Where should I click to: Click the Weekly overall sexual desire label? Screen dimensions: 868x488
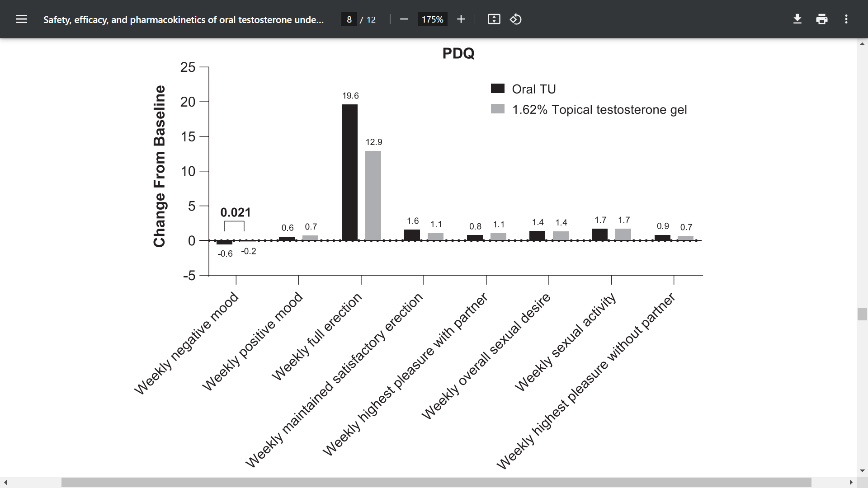[x=486, y=356]
